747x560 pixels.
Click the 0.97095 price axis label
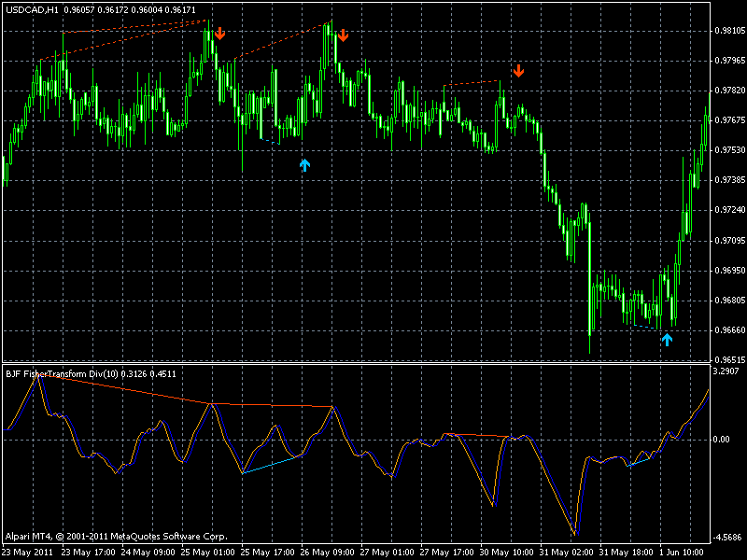[729, 241]
